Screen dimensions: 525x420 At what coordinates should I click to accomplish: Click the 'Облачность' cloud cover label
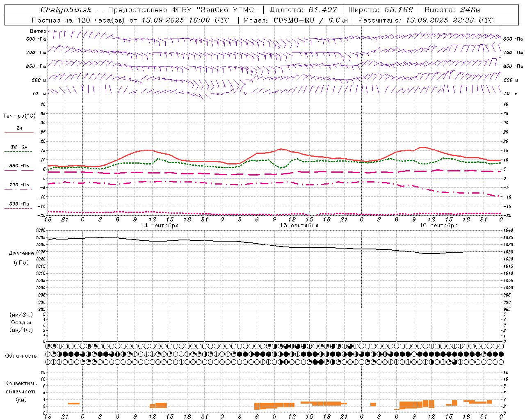pyautogui.click(x=21, y=356)
